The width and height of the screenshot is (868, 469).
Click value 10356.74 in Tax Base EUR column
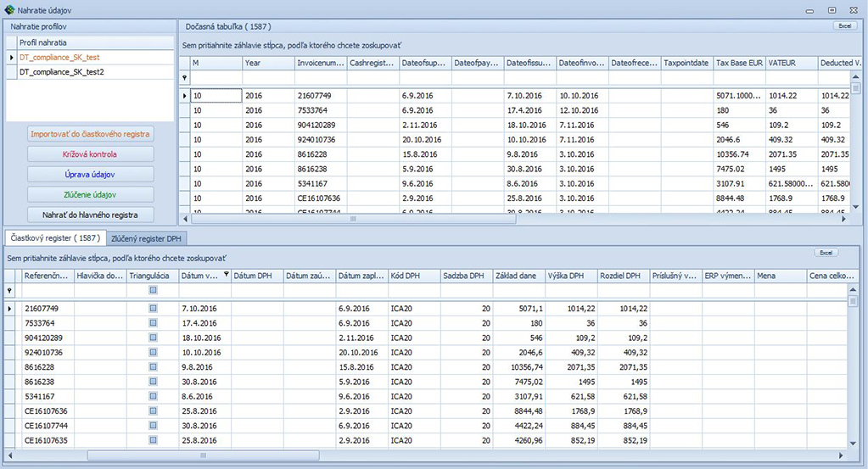[739, 154]
